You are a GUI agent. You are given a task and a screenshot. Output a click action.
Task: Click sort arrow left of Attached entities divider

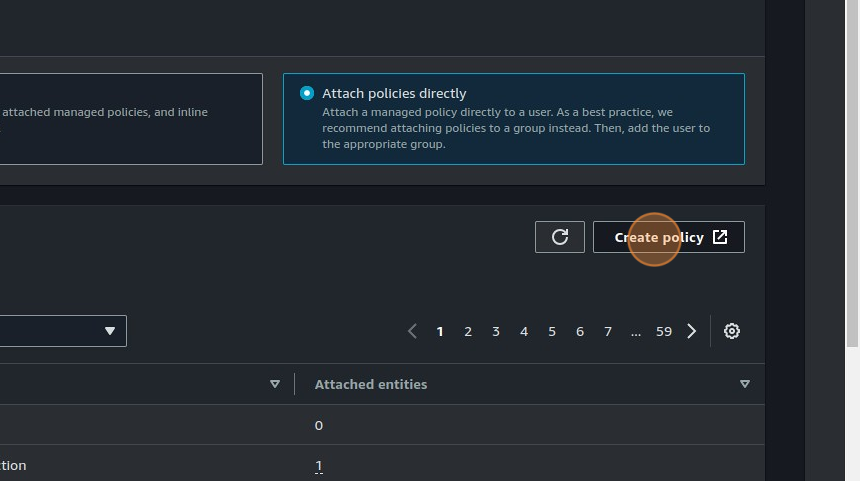[275, 384]
